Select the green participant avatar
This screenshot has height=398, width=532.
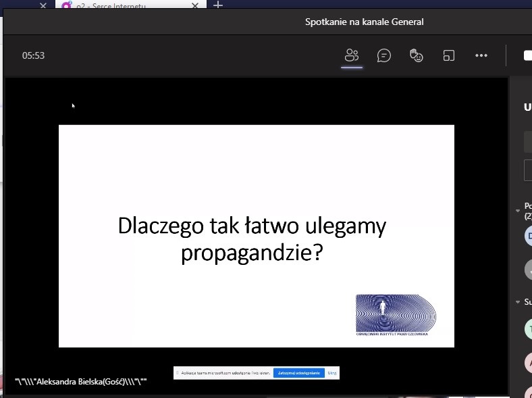[x=529, y=329]
